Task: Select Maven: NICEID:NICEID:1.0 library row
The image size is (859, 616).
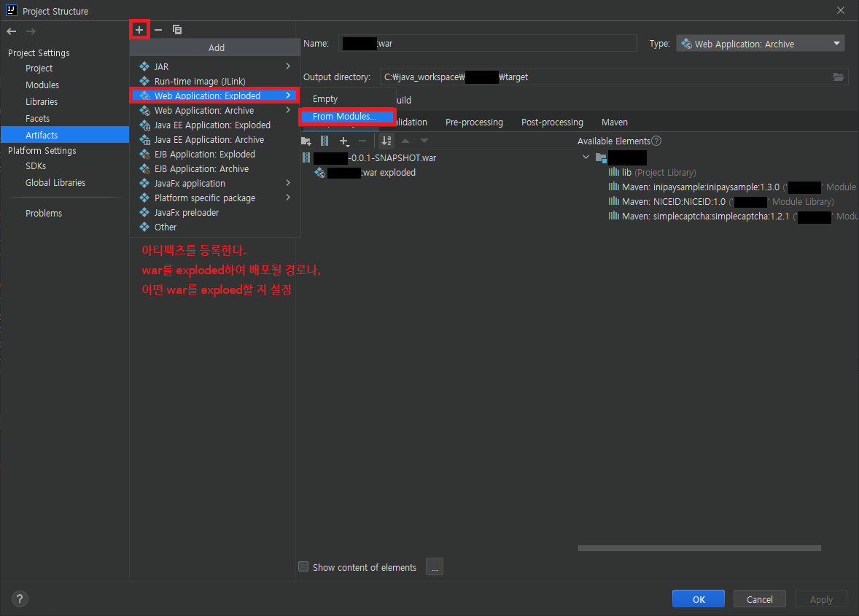Action: 721,201
